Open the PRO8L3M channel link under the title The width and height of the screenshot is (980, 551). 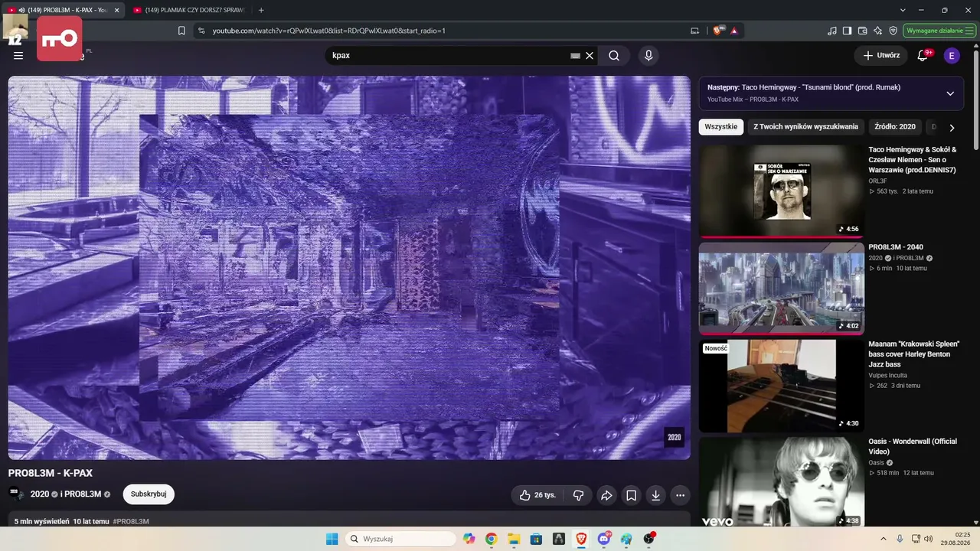[x=84, y=494]
